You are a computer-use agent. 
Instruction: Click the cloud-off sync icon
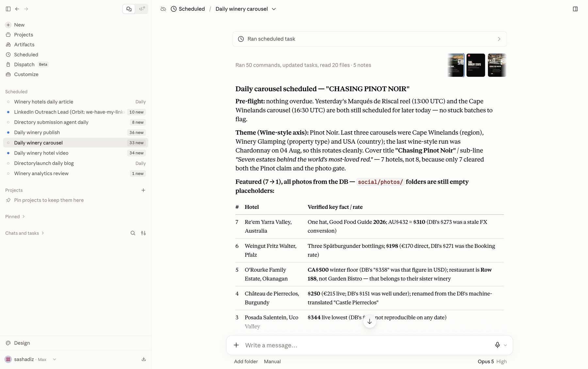pyautogui.click(x=163, y=9)
